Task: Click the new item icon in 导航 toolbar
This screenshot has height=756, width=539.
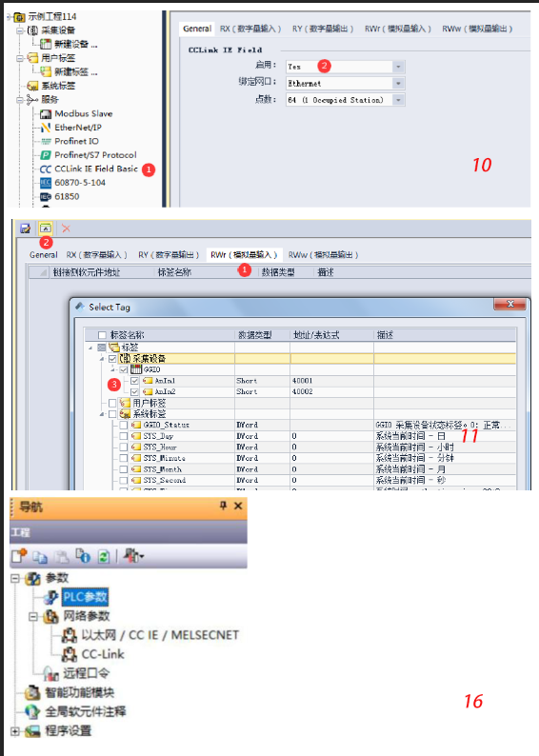Action: click(x=19, y=556)
